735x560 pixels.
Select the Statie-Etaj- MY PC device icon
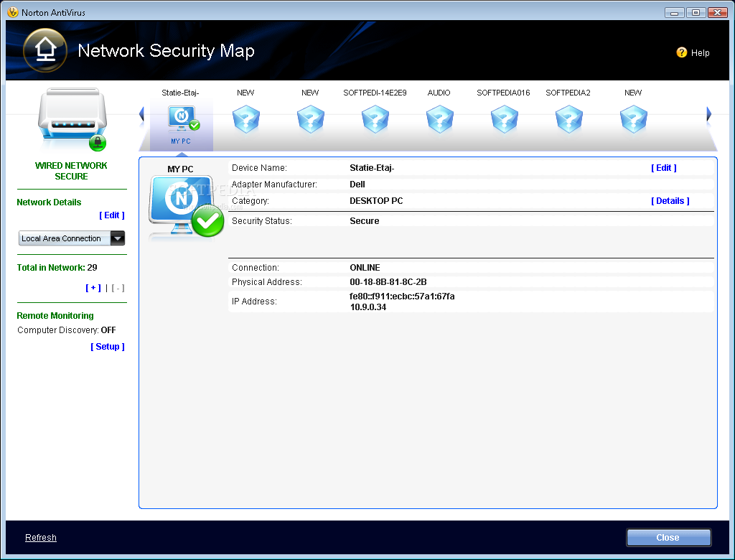183,118
